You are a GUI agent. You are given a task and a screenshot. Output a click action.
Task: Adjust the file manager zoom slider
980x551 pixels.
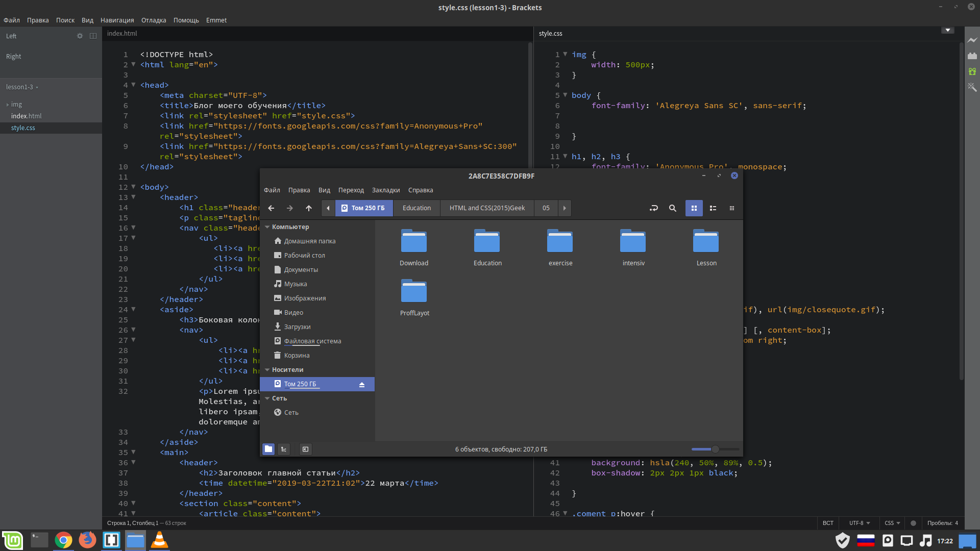tap(715, 449)
